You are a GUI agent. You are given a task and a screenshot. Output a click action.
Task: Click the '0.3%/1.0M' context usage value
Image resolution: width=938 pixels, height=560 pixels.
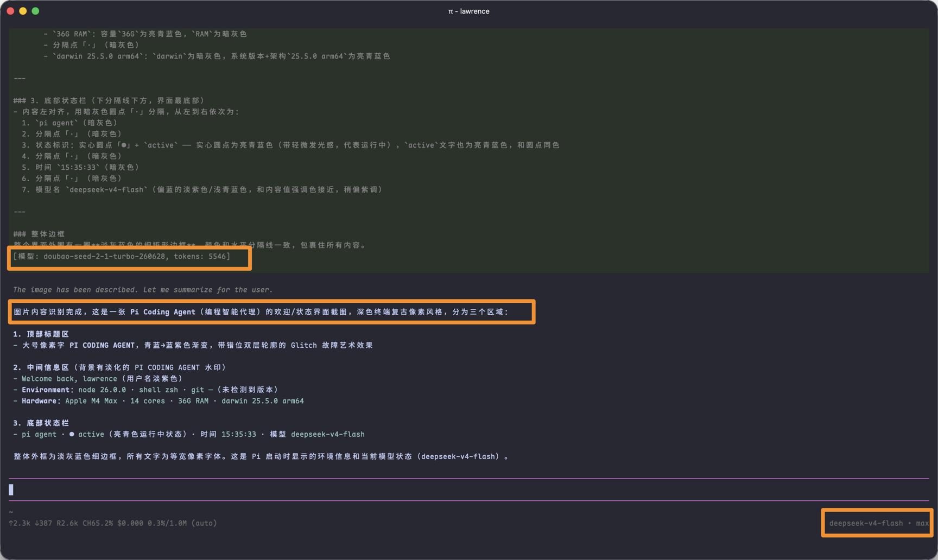[x=167, y=523]
